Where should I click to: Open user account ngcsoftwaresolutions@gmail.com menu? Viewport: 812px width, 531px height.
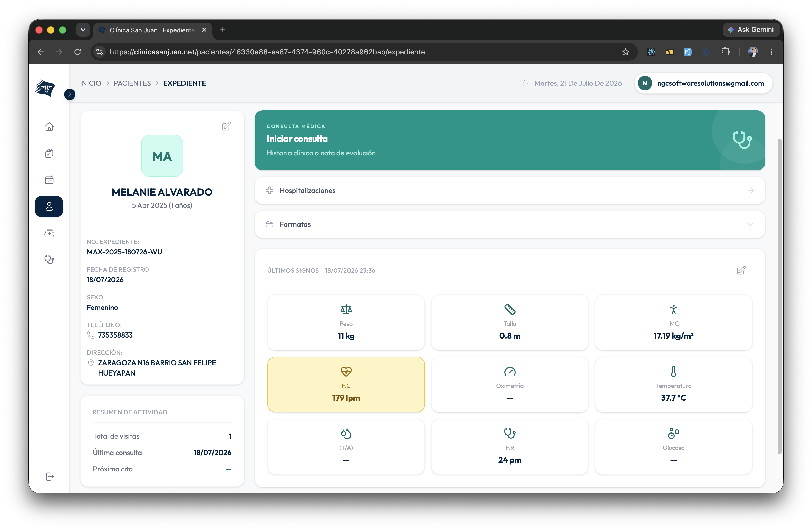(x=703, y=83)
